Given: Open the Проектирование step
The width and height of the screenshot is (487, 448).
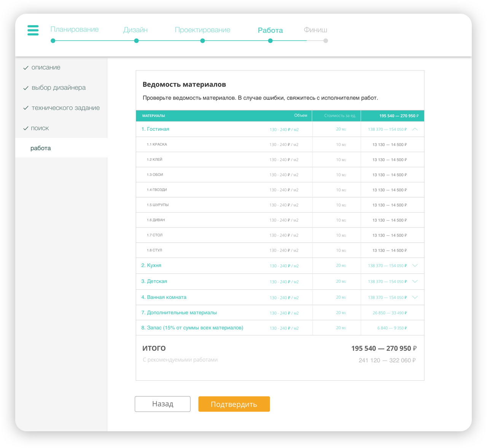Looking at the screenshot, I should tap(202, 30).
